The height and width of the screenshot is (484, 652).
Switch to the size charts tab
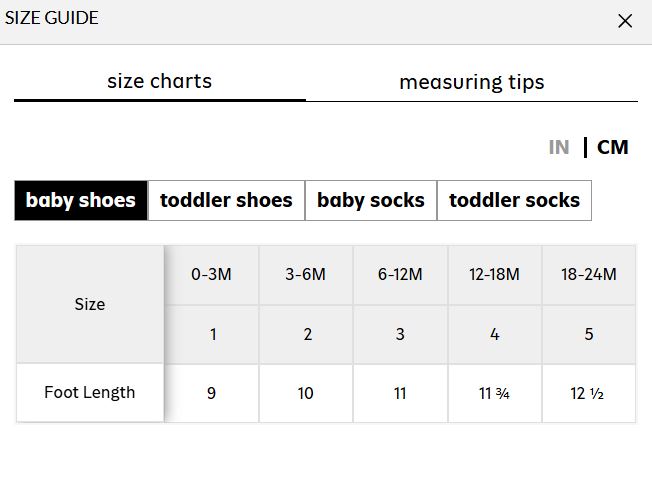pyautogui.click(x=160, y=82)
